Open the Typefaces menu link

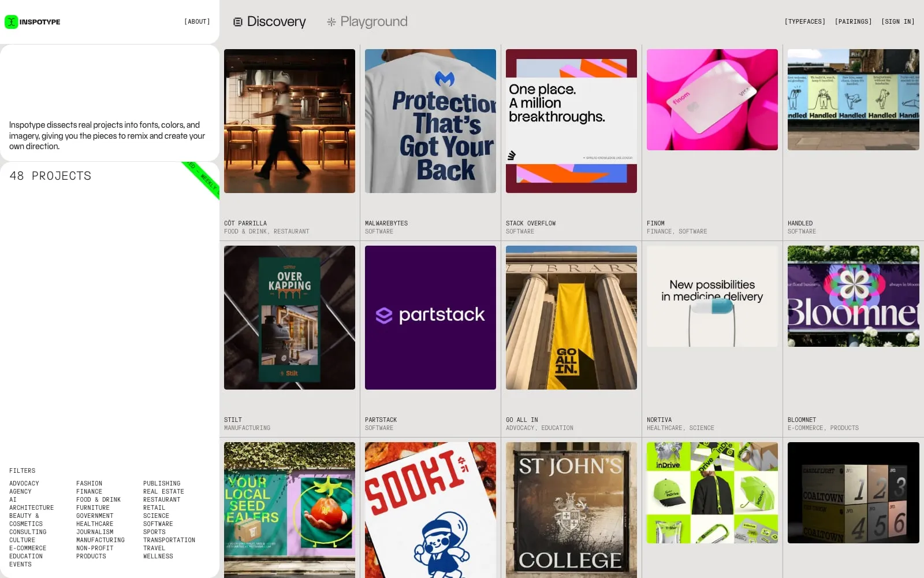[x=805, y=21]
